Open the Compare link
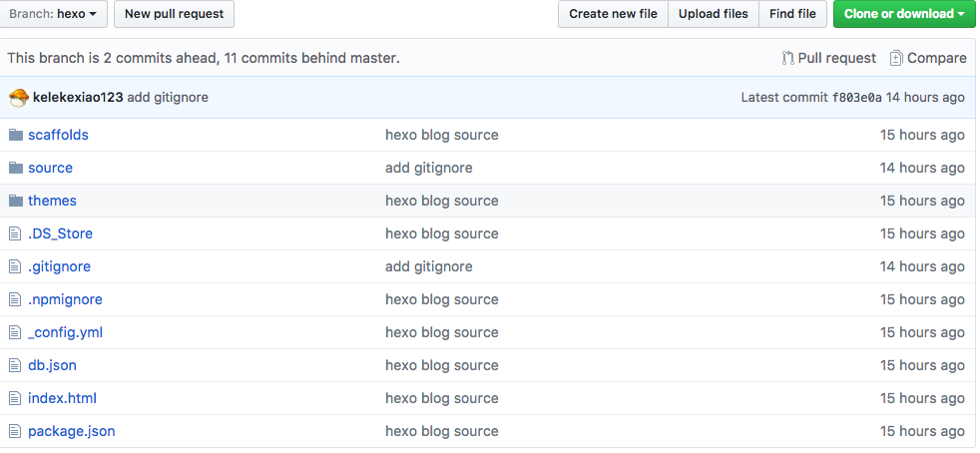Viewport: 980px width, 453px height. click(937, 58)
